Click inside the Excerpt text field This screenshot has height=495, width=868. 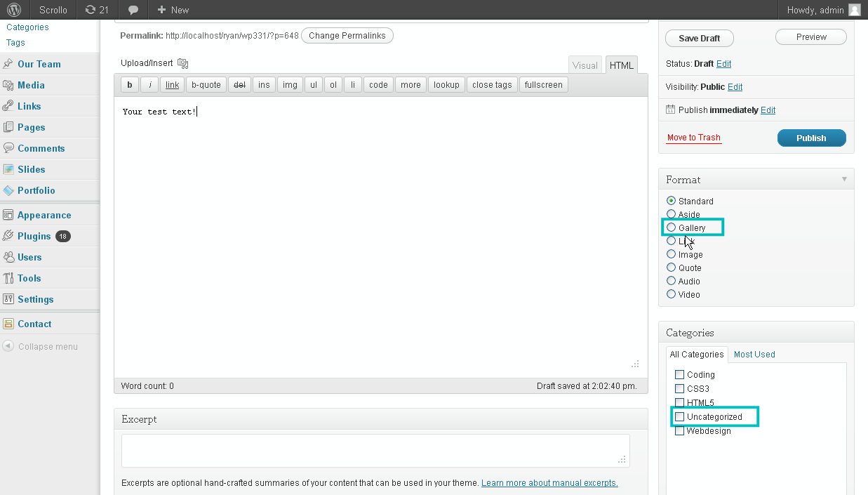(375, 450)
